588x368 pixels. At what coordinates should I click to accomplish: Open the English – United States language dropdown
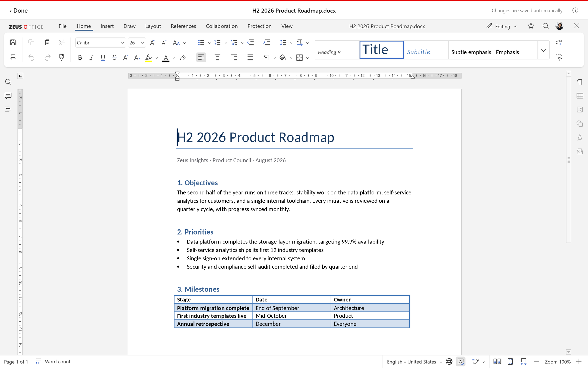(414, 362)
